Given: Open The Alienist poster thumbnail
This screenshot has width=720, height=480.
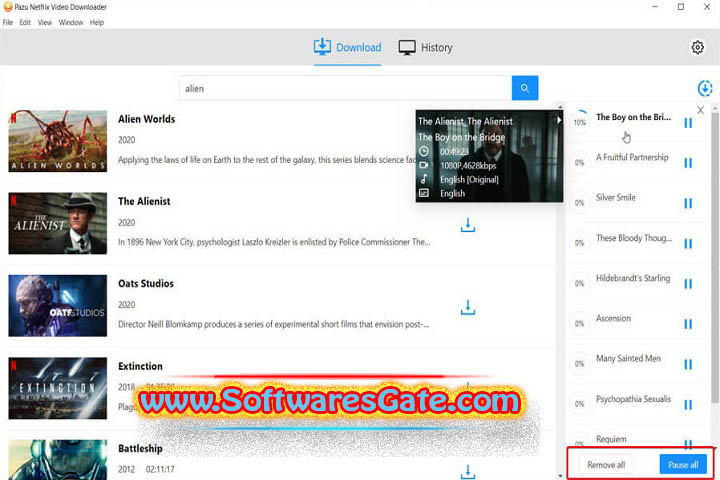Looking at the screenshot, I should pos(57,223).
